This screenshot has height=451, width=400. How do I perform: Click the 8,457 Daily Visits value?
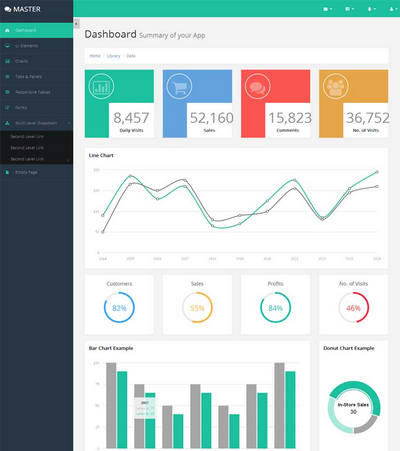(131, 118)
